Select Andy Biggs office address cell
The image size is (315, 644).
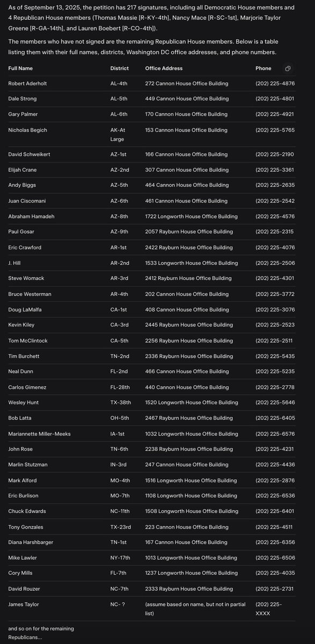click(186, 185)
